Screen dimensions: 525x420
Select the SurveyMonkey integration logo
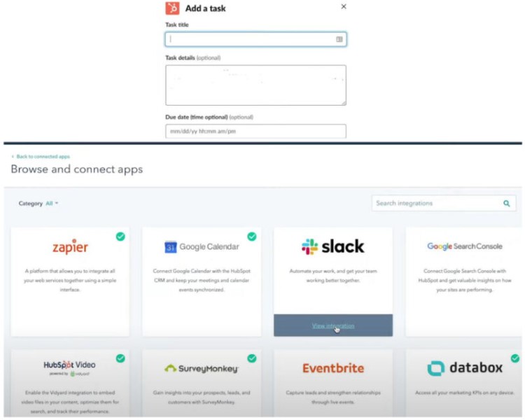(x=201, y=368)
